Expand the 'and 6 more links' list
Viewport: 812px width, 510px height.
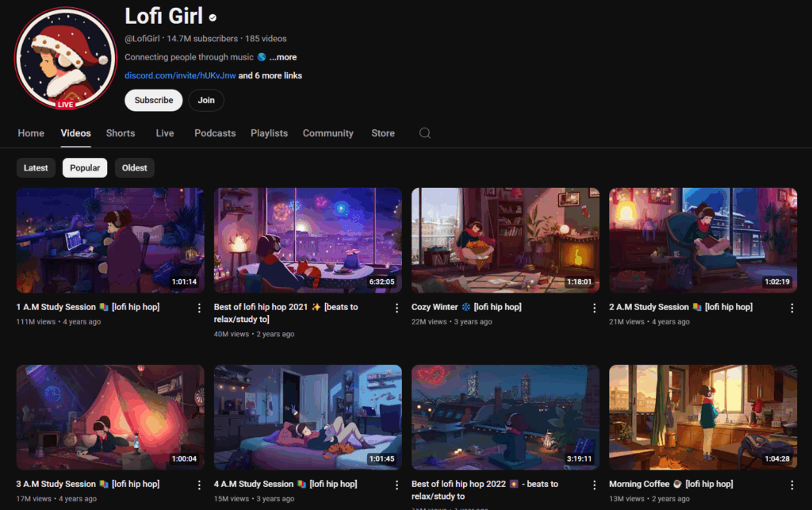[x=270, y=76]
